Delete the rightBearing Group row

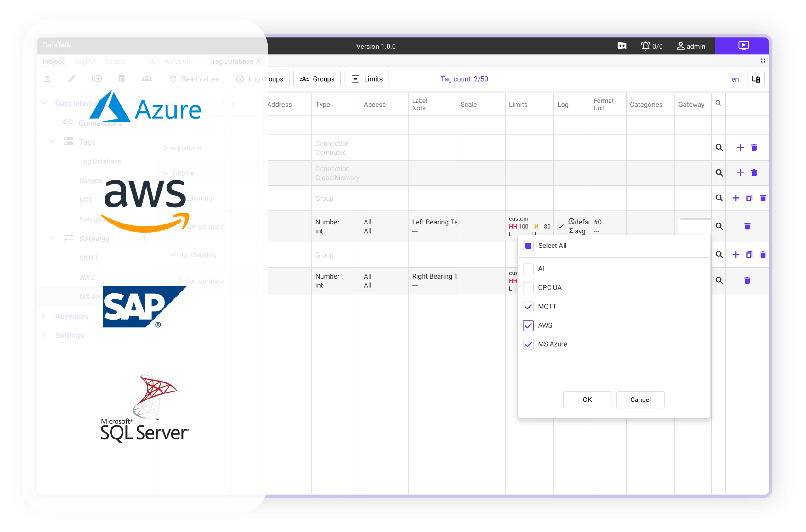click(763, 254)
